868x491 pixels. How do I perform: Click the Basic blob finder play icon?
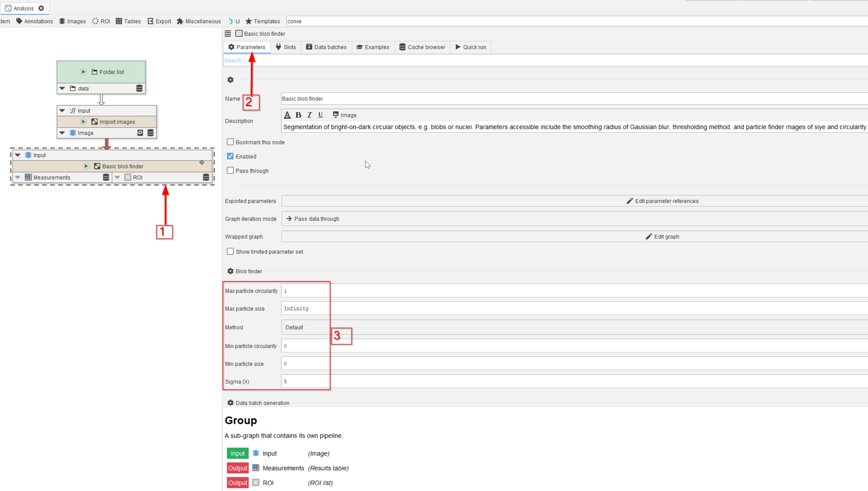pos(86,166)
